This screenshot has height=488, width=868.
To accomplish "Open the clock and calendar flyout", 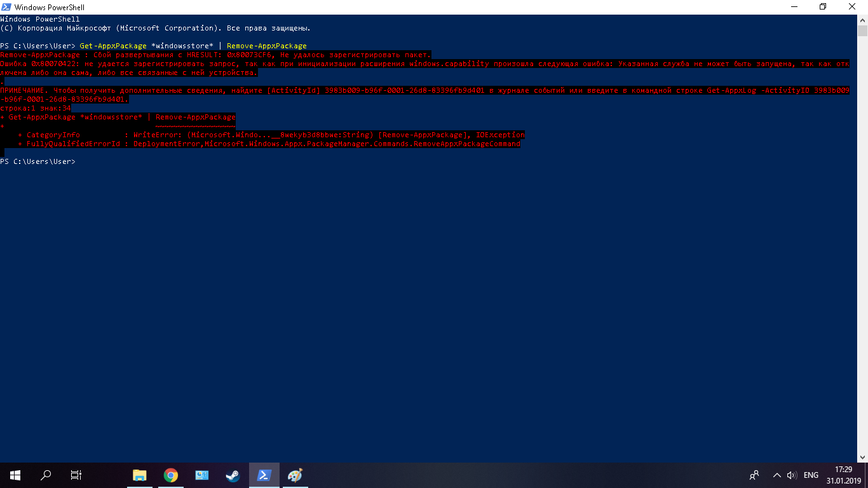I will (x=843, y=475).
